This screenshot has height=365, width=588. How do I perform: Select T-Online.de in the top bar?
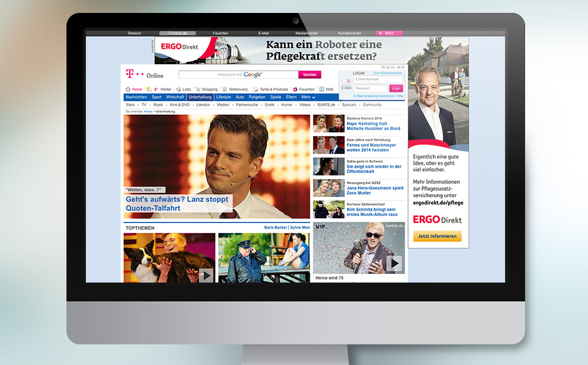click(178, 34)
